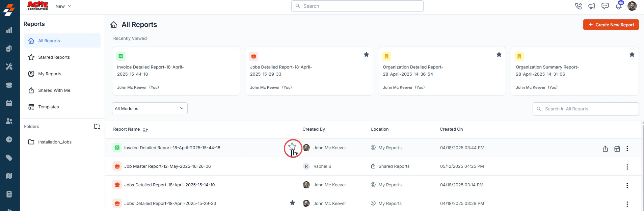The width and height of the screenshot is (644, 211).
Task: Open Jobs Detailed Report-18-April-2025-15-14-10
Action: (169, 185)
